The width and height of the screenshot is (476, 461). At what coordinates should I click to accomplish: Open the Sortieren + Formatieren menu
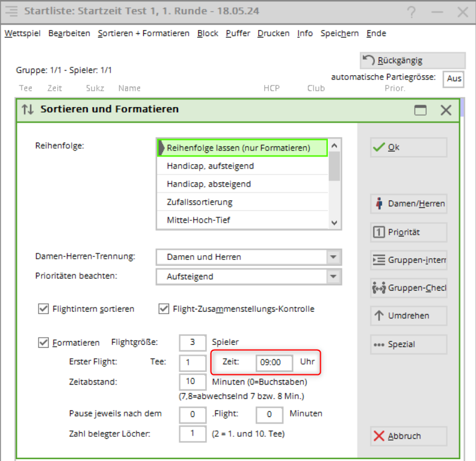(143, 34)
